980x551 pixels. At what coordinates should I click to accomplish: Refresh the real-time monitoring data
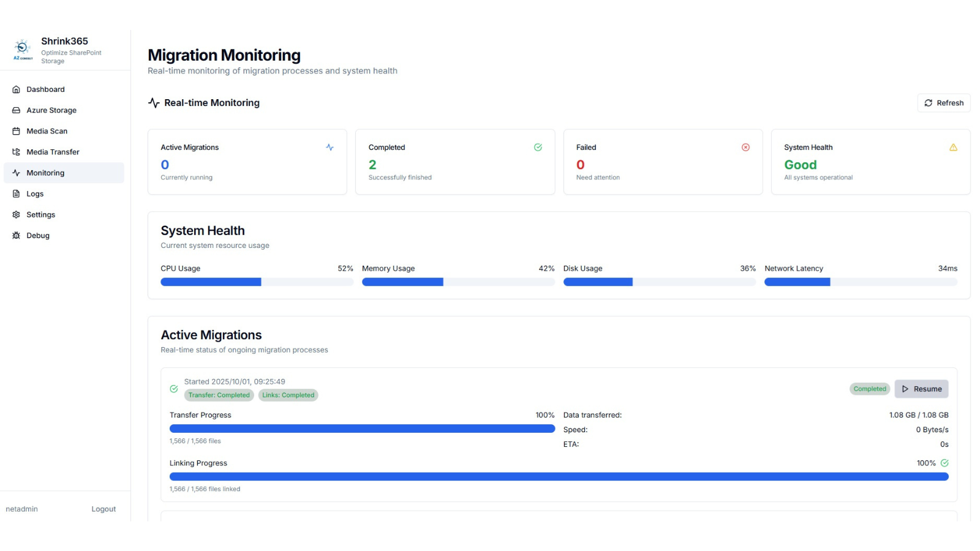(x=944, y=103)
